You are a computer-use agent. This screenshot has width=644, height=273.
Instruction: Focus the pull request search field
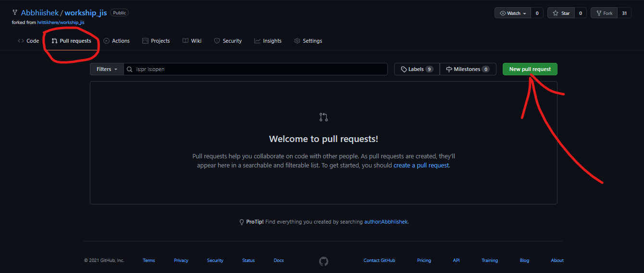256,69
